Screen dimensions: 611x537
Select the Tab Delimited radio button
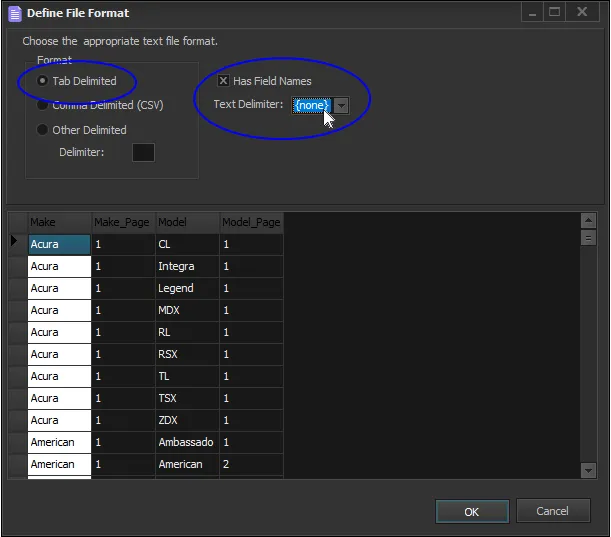(x=43, y=81)
